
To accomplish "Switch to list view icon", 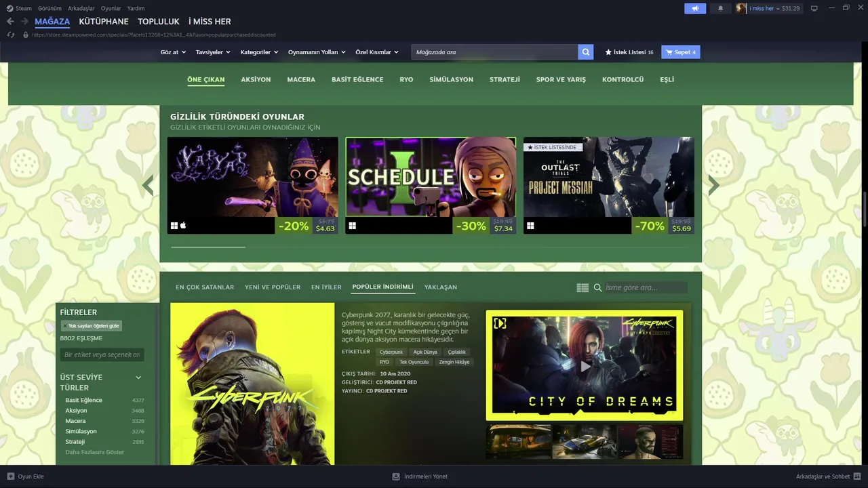I will 583,287.
